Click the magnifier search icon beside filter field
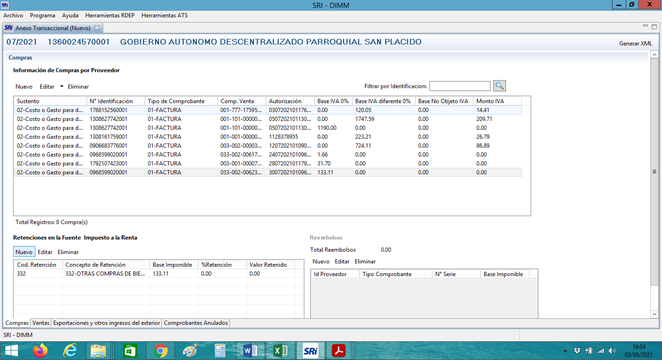 [x=499, y=86]
